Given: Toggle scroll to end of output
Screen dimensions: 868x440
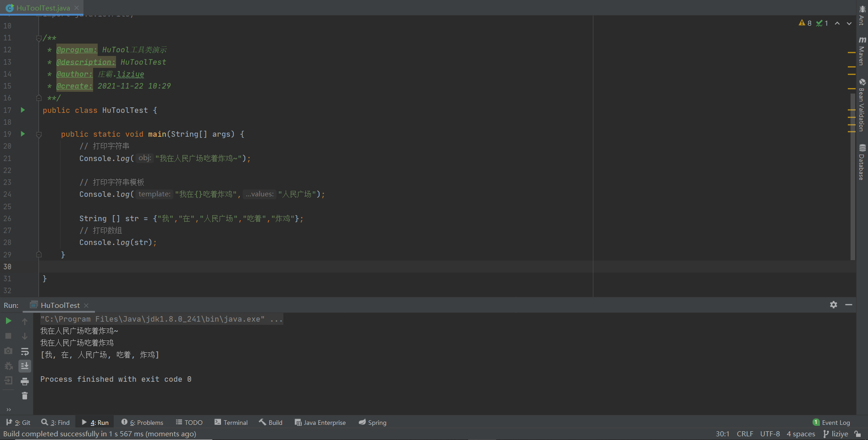Looking at the screenshot, I should (x=25, y=366).
